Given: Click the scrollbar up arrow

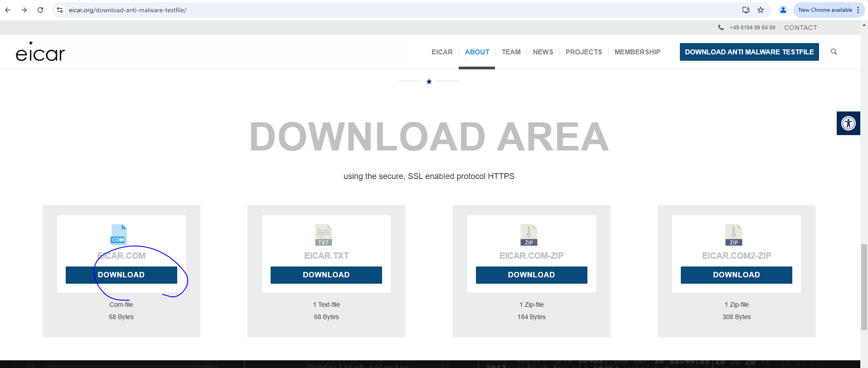Looking at the screenshot, I should click(864, 25).
